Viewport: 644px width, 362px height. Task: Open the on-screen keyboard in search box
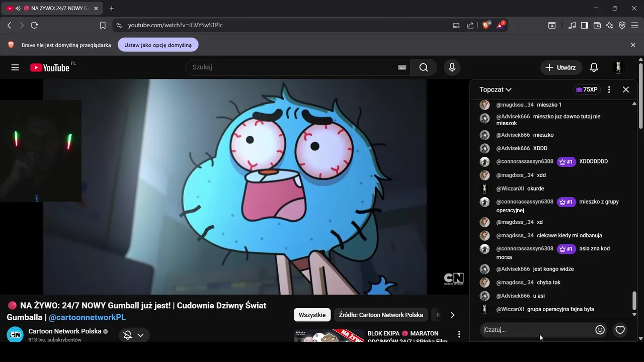coord(402,67)
